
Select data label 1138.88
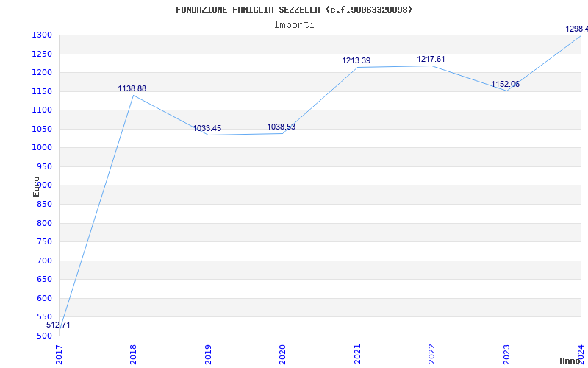(x=132, y=88)
